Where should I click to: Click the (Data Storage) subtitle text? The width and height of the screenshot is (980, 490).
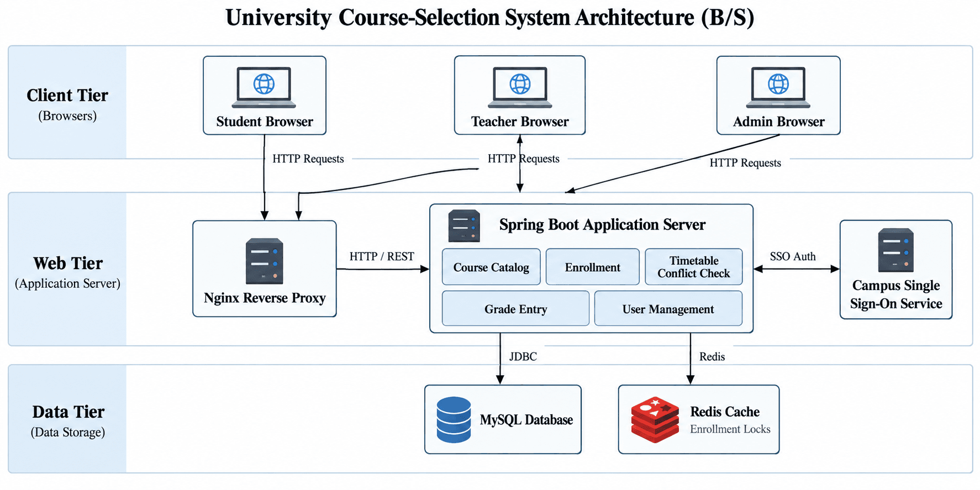click(x=68, y=432)
